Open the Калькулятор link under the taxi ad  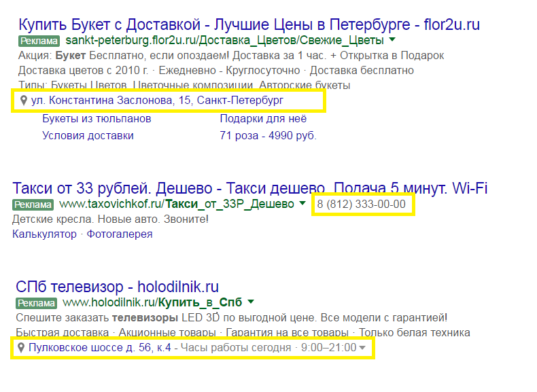click(x=44, y=234)
